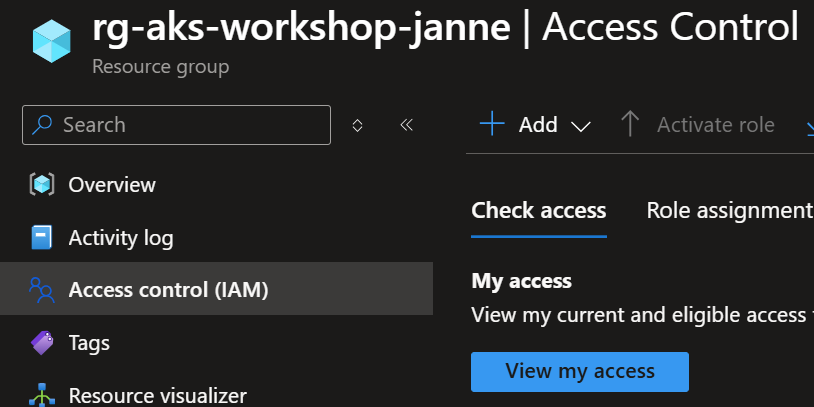Click the plus icon beside Add

click(492, 125)
